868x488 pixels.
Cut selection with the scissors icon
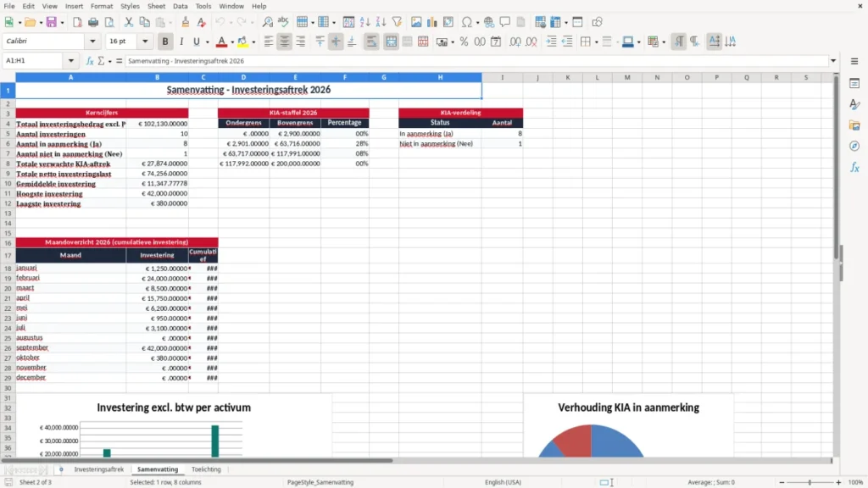(129, 22)
